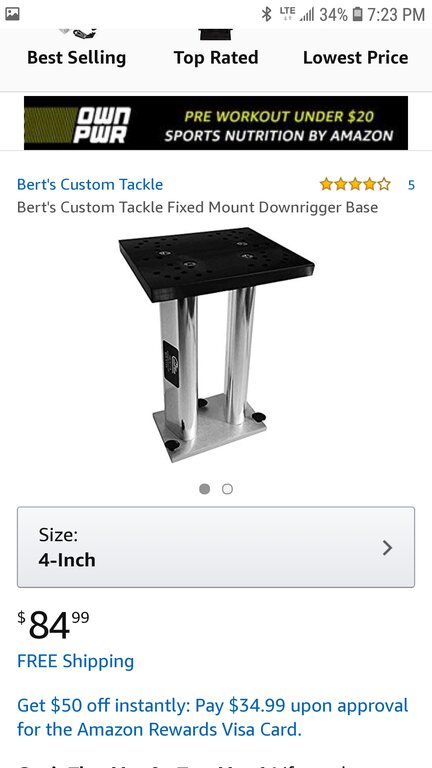Tap the OWN PWR logo
The width and height of the screenshot is (432, 768).
pyautogui.click(x=103, y=125)
